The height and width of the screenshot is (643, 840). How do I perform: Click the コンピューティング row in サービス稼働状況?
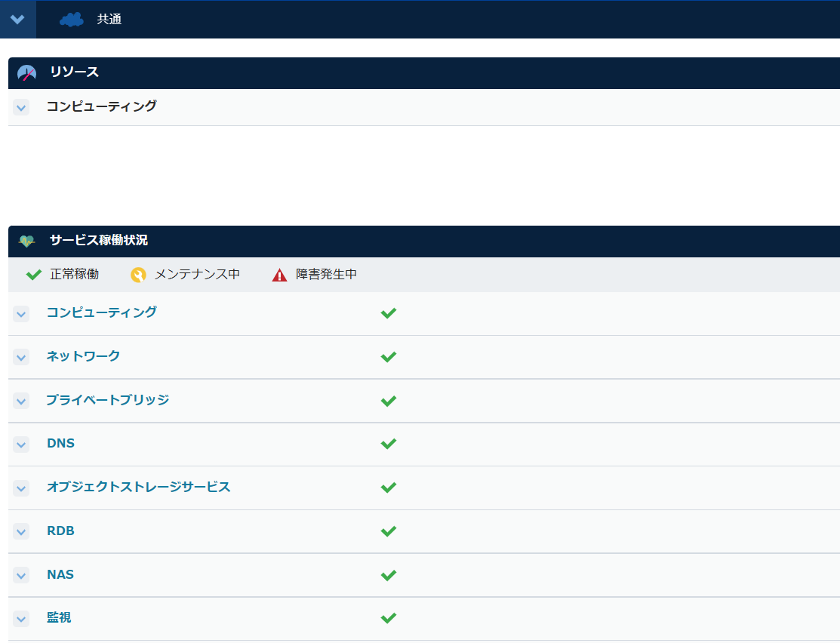[100, 312]
